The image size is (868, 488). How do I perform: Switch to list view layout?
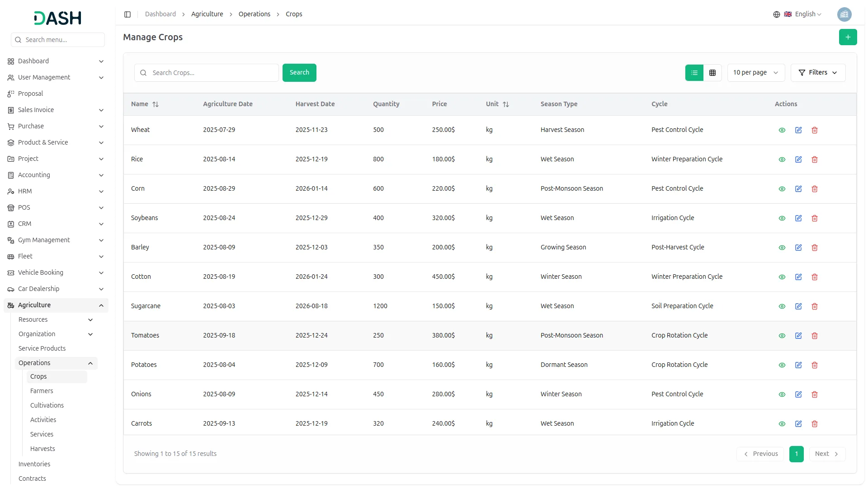pos(694,73)
